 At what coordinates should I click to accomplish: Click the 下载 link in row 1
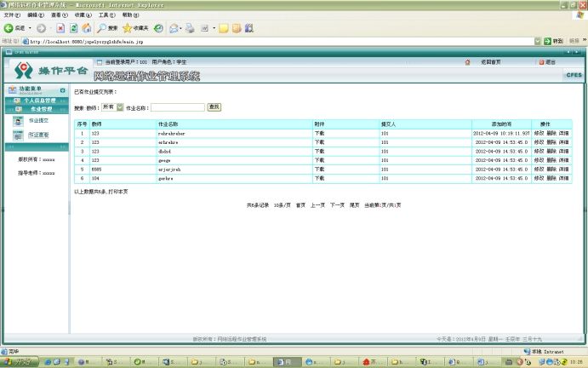(319, 133)
